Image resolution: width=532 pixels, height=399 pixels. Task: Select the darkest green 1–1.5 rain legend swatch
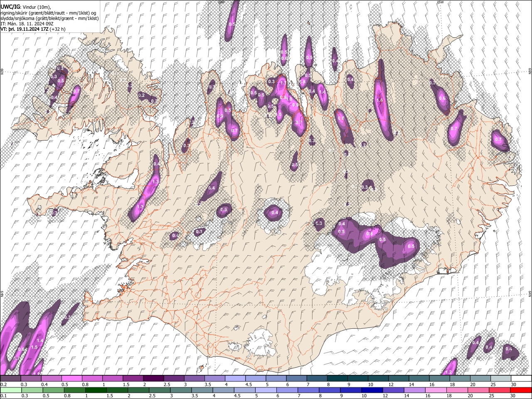(x=96, y=390)
